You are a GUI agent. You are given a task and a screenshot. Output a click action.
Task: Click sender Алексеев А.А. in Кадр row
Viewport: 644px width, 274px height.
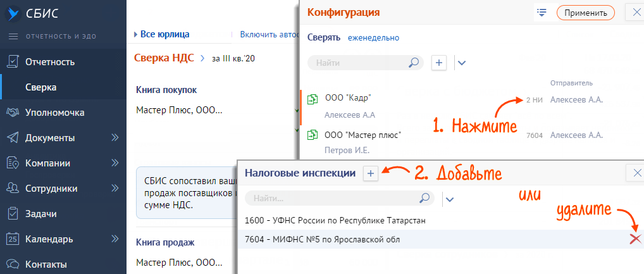[577, 100]
